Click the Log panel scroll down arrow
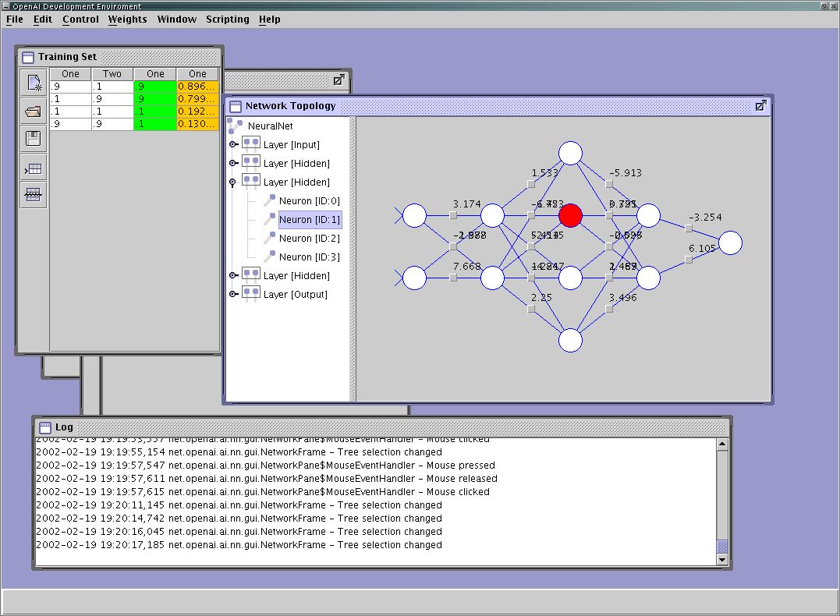 (721, 559)
